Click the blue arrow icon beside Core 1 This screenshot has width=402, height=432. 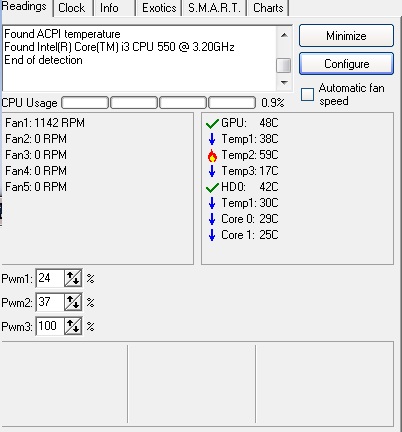tap(212, 235)
